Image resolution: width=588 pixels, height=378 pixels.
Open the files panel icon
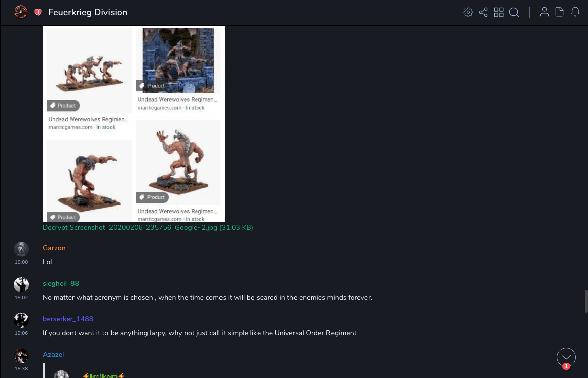(559, 12)
